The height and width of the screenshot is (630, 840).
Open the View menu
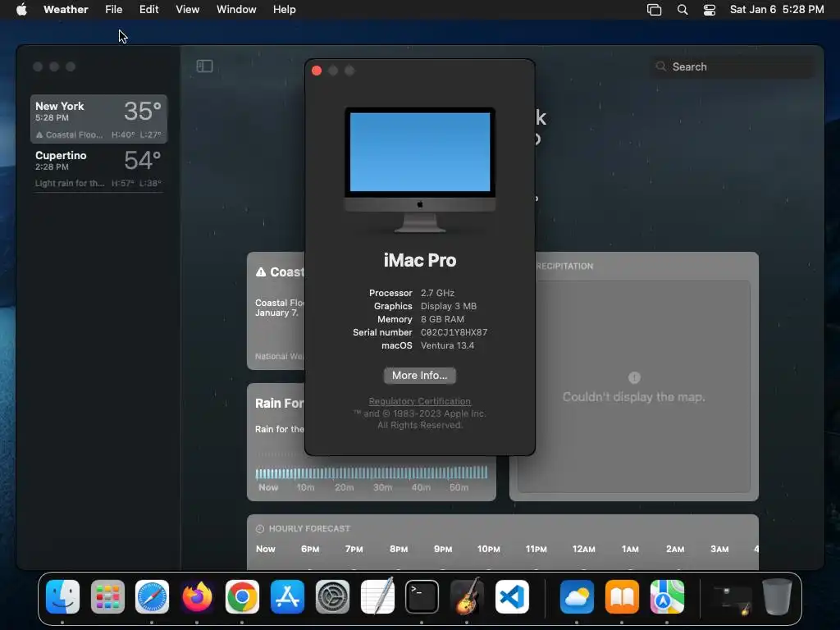188,10
